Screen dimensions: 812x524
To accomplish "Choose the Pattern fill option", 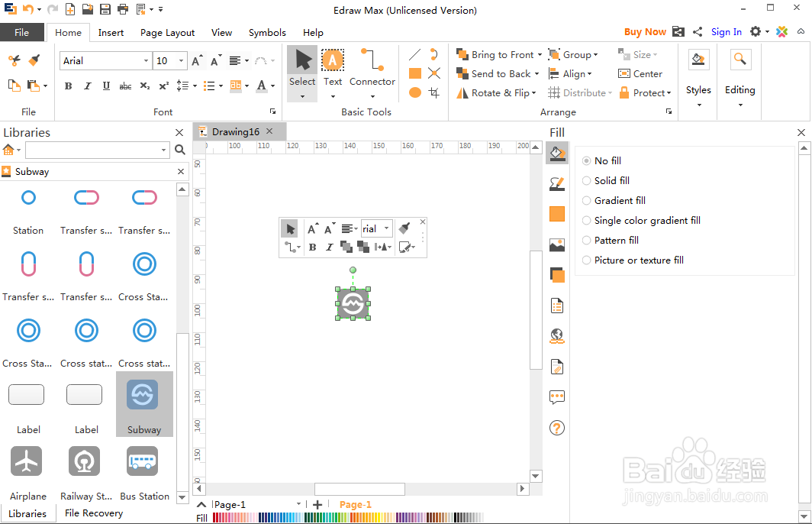I will [x=611, y=241].
